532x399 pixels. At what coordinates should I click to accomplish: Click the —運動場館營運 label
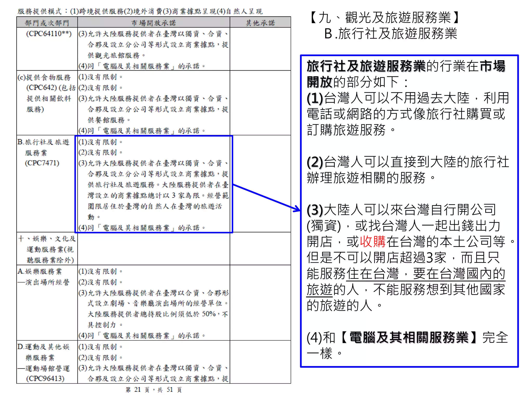coord(43,368)
